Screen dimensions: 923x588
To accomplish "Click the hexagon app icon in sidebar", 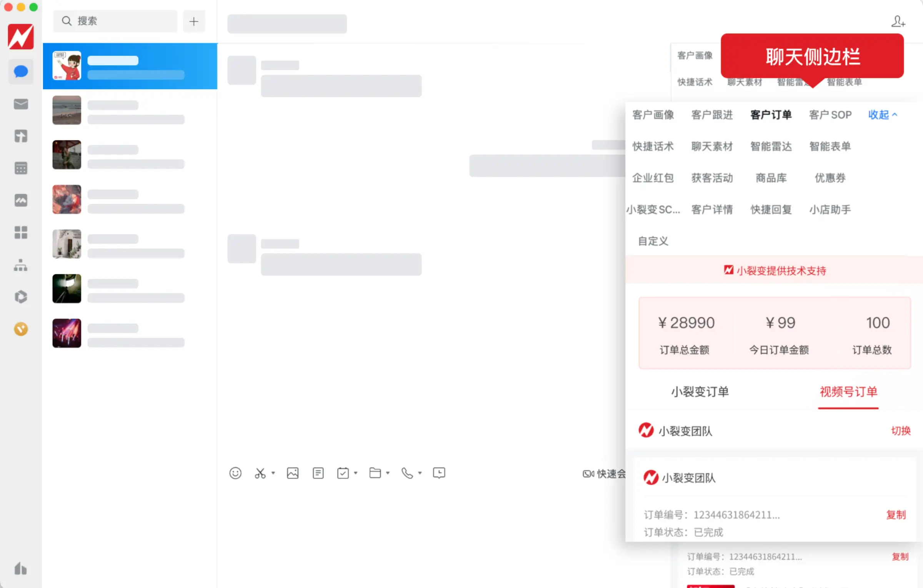I will point(21,297).
